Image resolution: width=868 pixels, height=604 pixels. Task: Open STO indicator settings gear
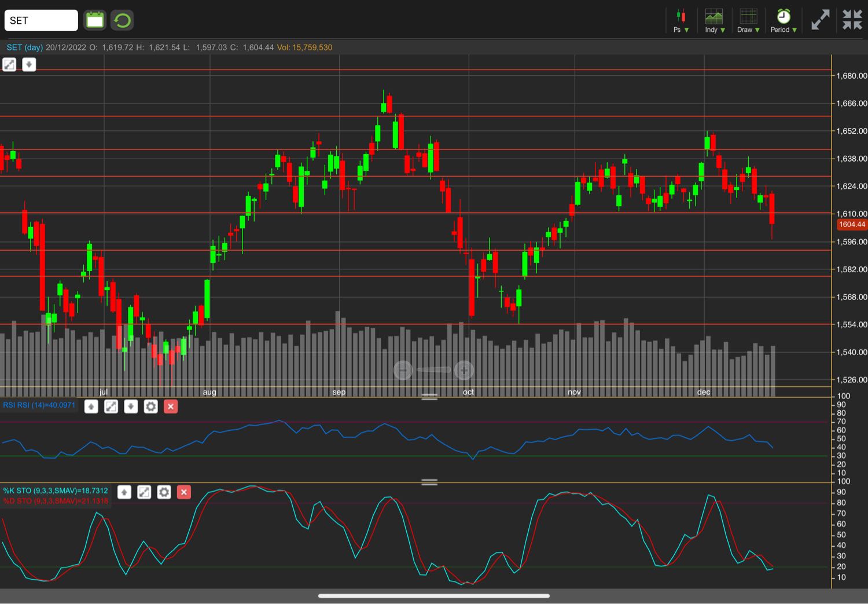point(164,492)
